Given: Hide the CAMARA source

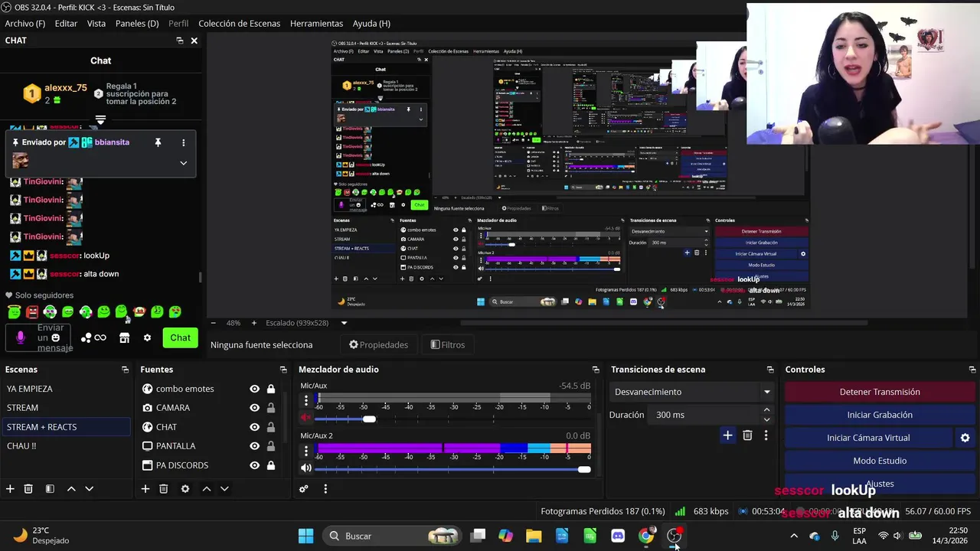Looking at the screenshot, I should click(x=254, y=408).
